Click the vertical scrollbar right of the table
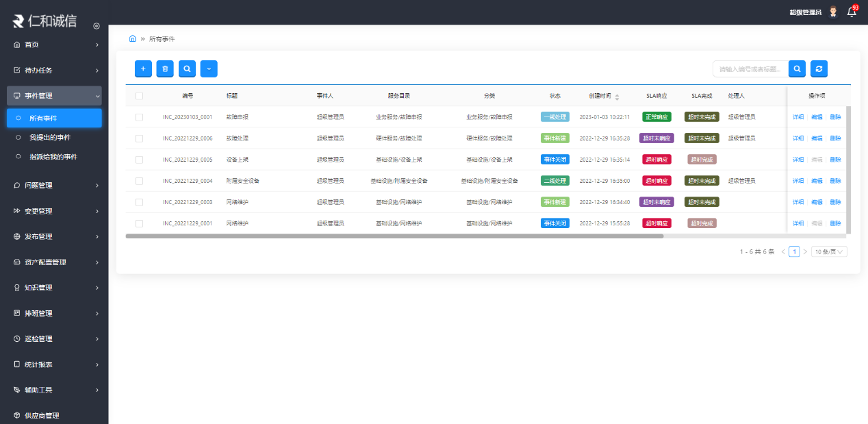Screen dimensions: 868x424 [x=848, y=170]
